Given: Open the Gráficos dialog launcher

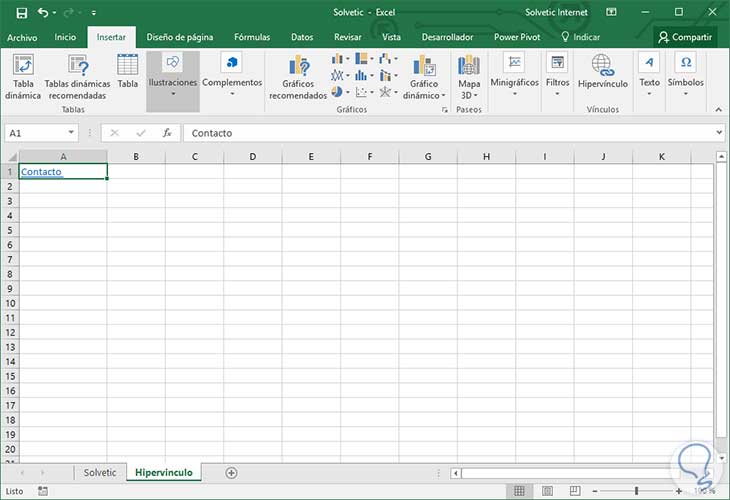Looking at the screenshot, I should pos(445,110).
